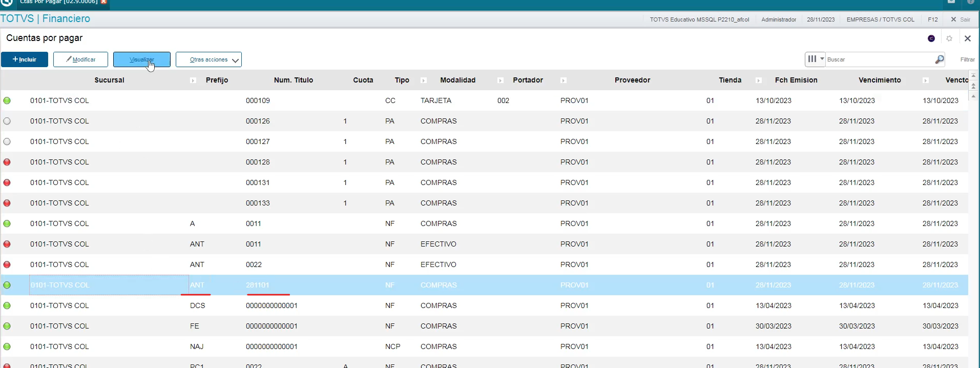Click the Incluir button

tap(25, 59)
